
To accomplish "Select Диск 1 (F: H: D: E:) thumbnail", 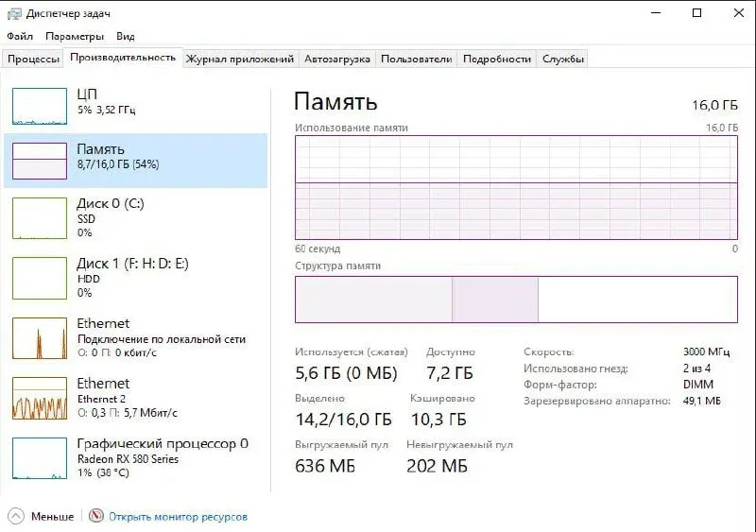I will [x=40, y=278].
